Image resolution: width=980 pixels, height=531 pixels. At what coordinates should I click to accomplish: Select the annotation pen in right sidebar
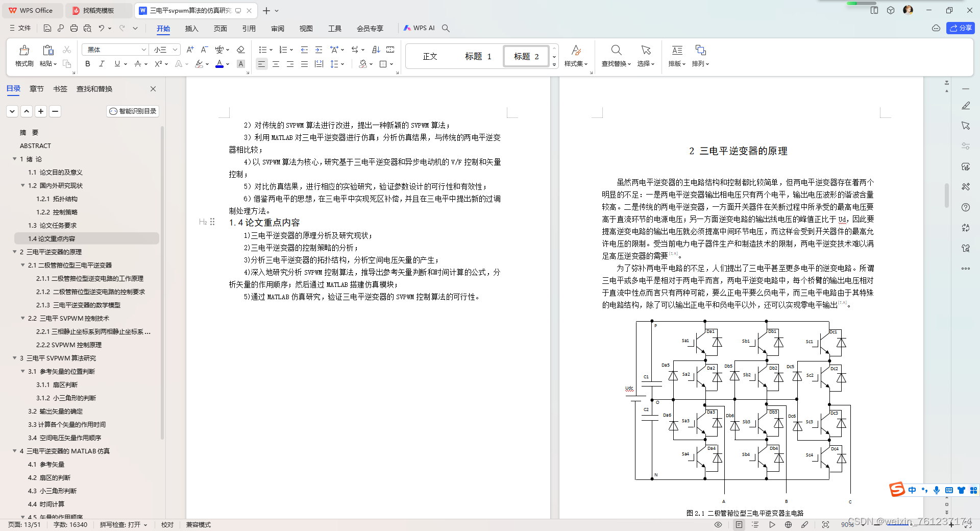coord(966,106)
